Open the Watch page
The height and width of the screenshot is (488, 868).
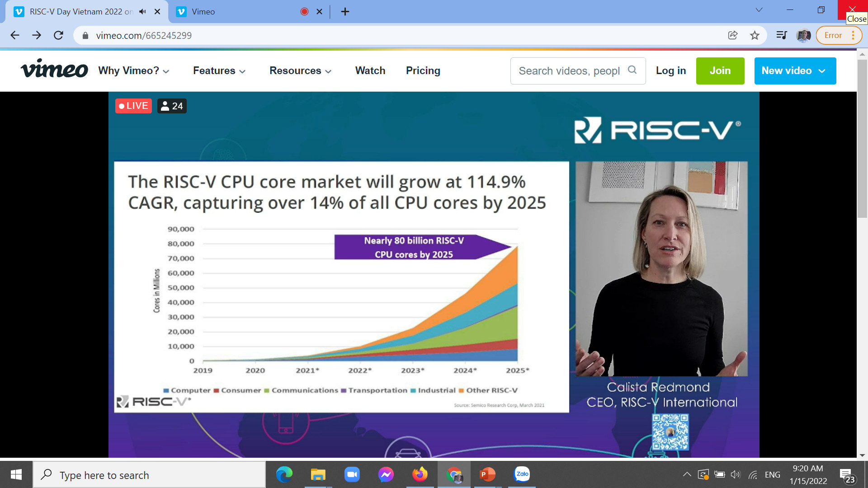point(370,71)
